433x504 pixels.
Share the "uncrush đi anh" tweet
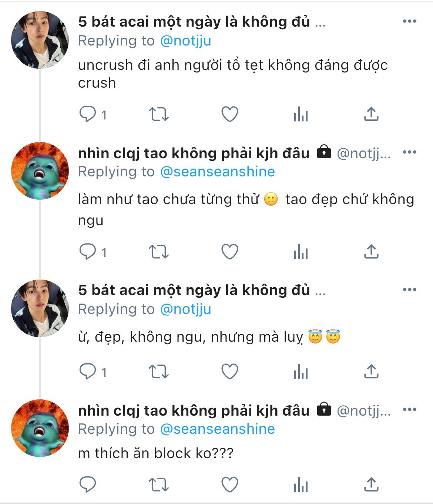click(371, 114)
